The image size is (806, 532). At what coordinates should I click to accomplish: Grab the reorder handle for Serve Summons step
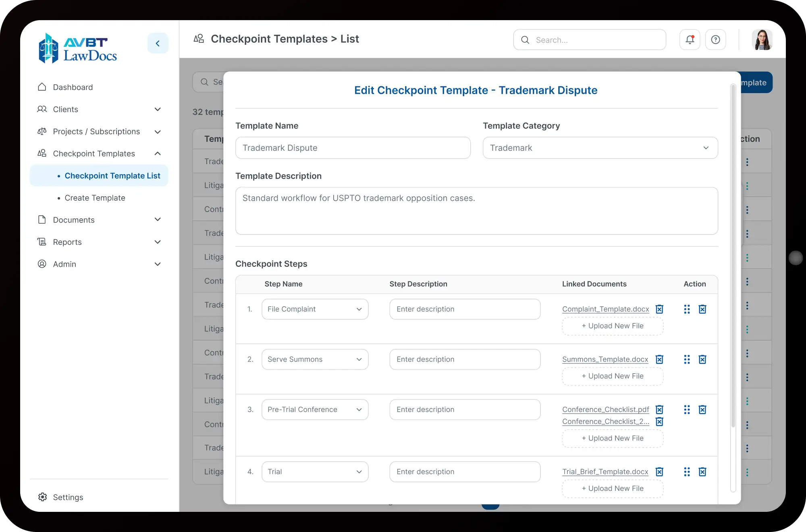(x=687, y=360)
